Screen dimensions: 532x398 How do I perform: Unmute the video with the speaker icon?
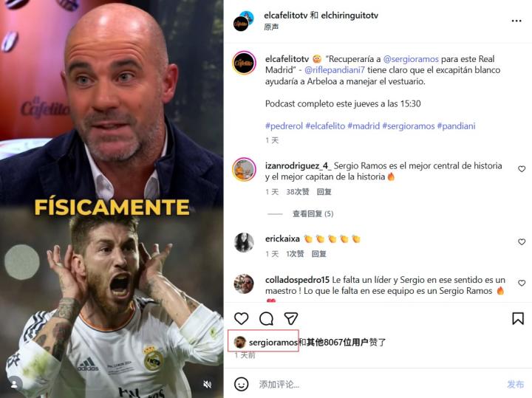pos(208,384)
